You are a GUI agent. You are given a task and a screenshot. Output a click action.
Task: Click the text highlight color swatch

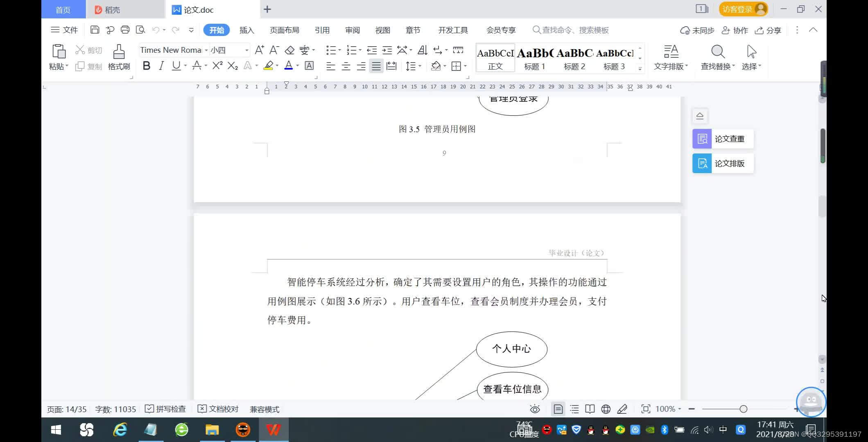coord(268,65)
